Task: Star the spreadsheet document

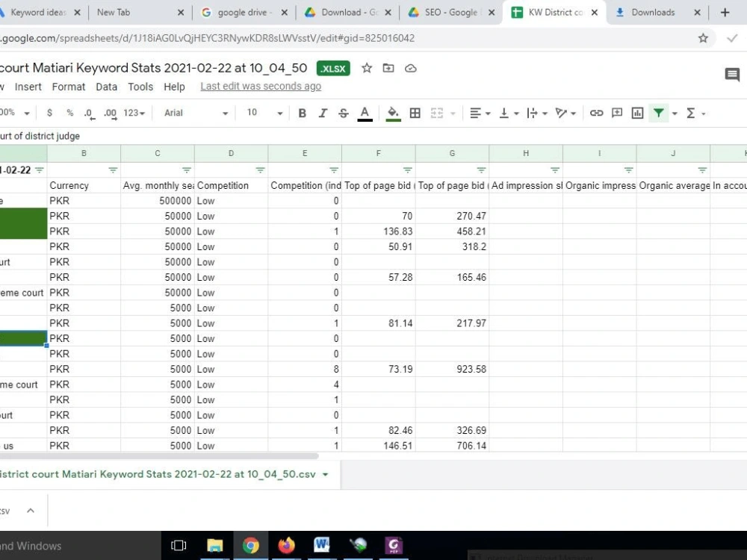Action: 366,68
